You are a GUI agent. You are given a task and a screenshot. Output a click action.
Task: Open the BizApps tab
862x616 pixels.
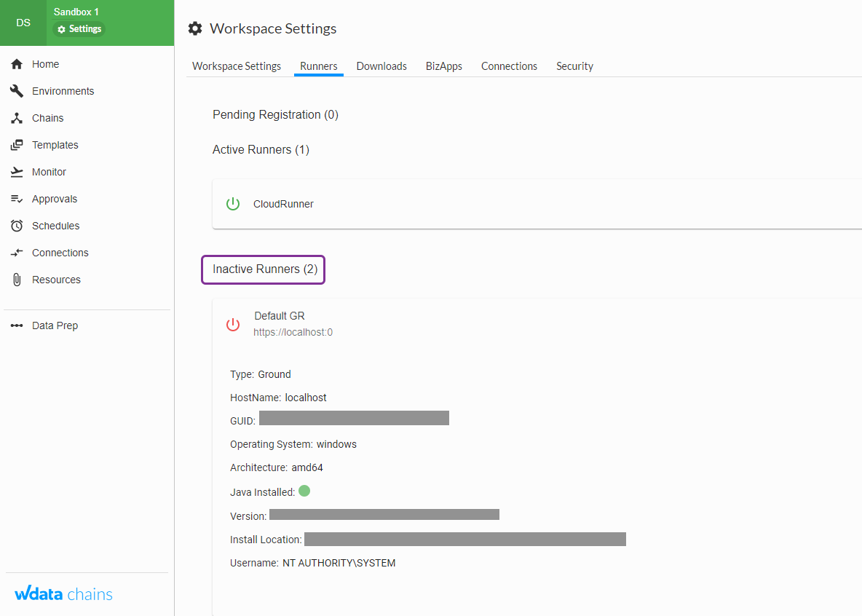(443, 66)
